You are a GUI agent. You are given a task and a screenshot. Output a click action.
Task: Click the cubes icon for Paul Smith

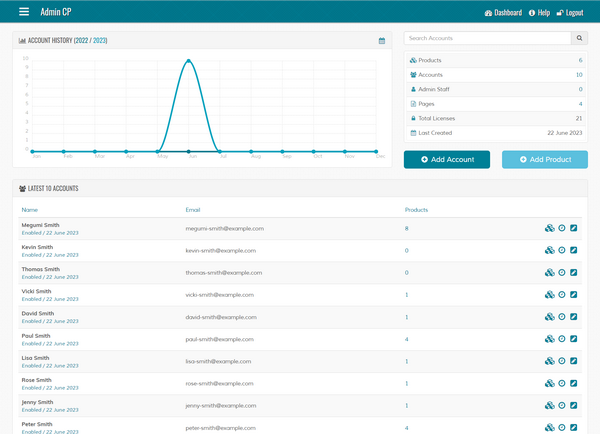coord(549,339)
